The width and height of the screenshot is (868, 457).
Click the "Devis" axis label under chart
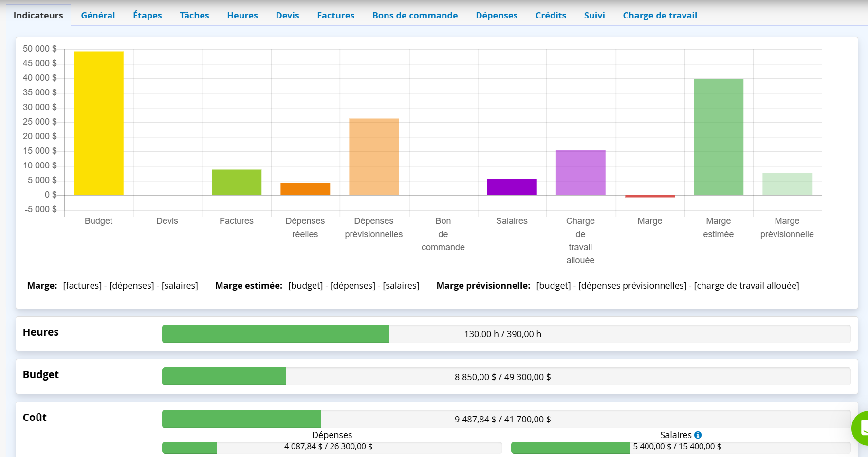click(167, 221)
